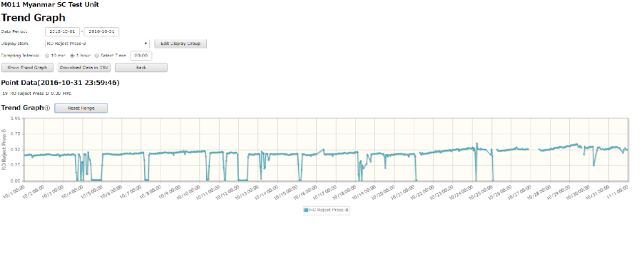Select the 1 hour sampling interval radio
This screenshot has width=644, height=266.
72,56
